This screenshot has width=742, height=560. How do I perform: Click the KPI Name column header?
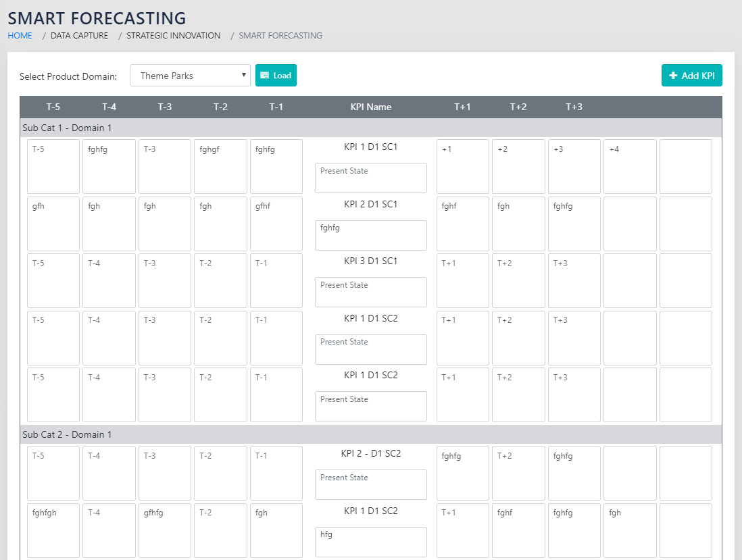(370, 107)
